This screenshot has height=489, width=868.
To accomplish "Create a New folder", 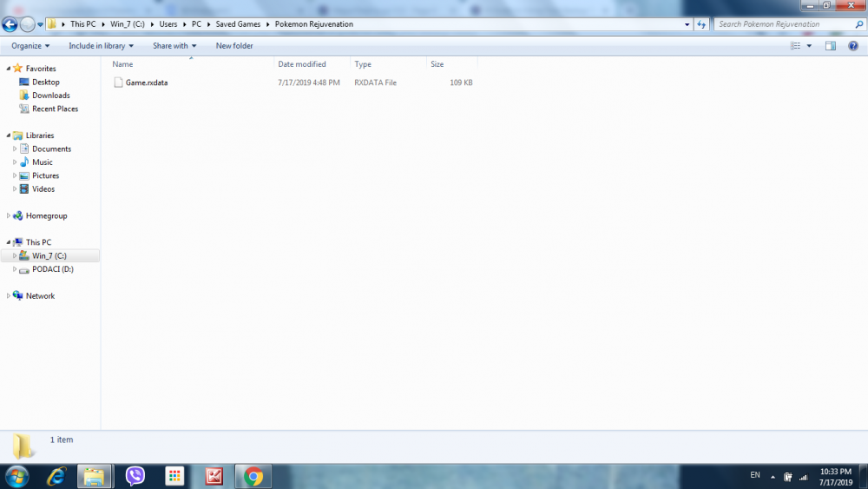I will coord(234,46).
